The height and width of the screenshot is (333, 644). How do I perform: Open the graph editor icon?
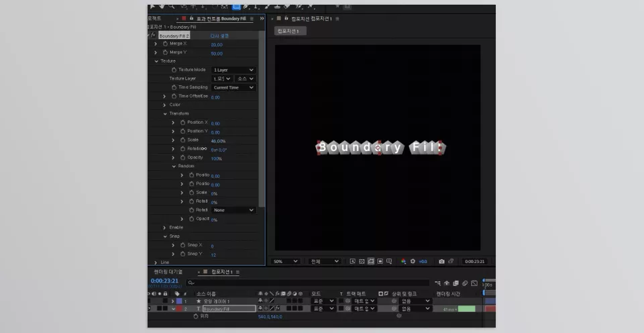(474, 283)
